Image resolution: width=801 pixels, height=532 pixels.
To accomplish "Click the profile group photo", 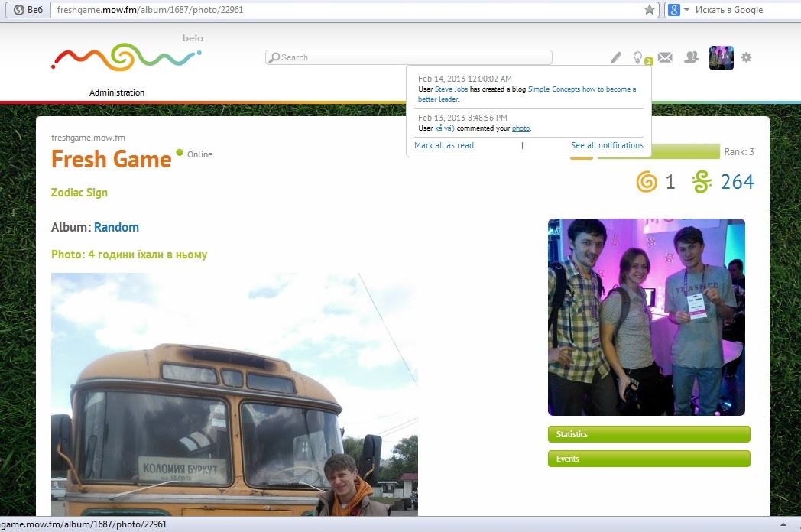I will [x=646, y=317].
